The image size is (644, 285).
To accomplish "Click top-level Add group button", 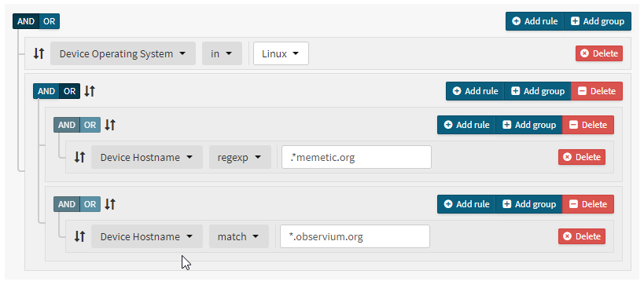I will 598,21.
